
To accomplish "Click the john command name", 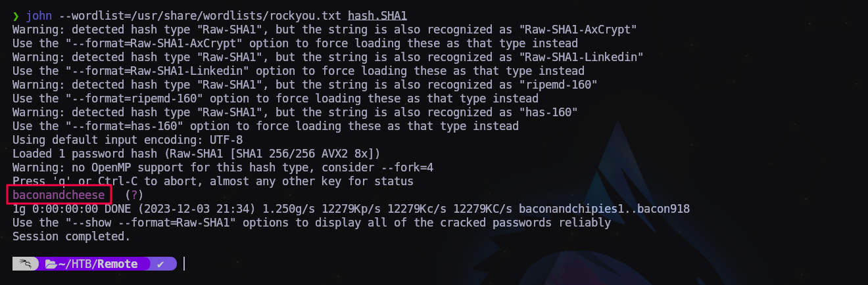I will 39,15.
